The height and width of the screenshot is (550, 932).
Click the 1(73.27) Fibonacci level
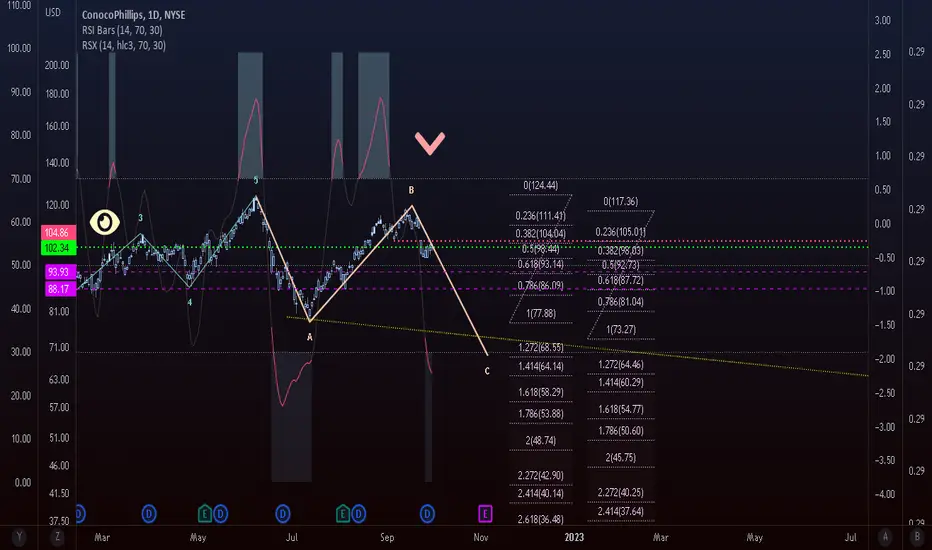621,329
